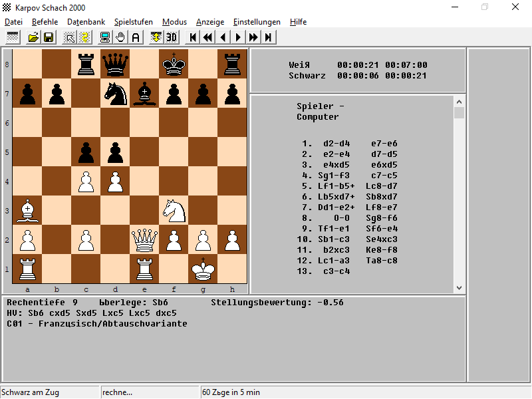Click the '60 Züge in 5 min' status entry
The width and height of the screenshot is (532, 399).
point(231,392)
